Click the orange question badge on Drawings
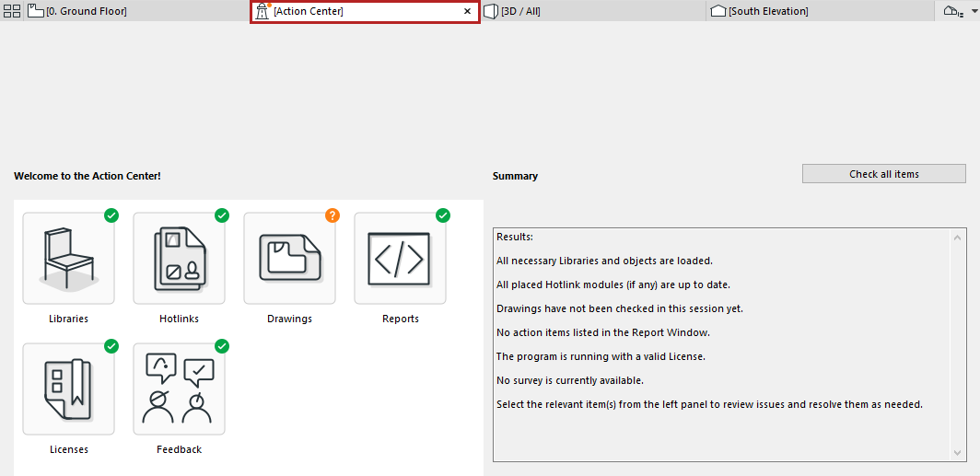 [x=332, y=215]
